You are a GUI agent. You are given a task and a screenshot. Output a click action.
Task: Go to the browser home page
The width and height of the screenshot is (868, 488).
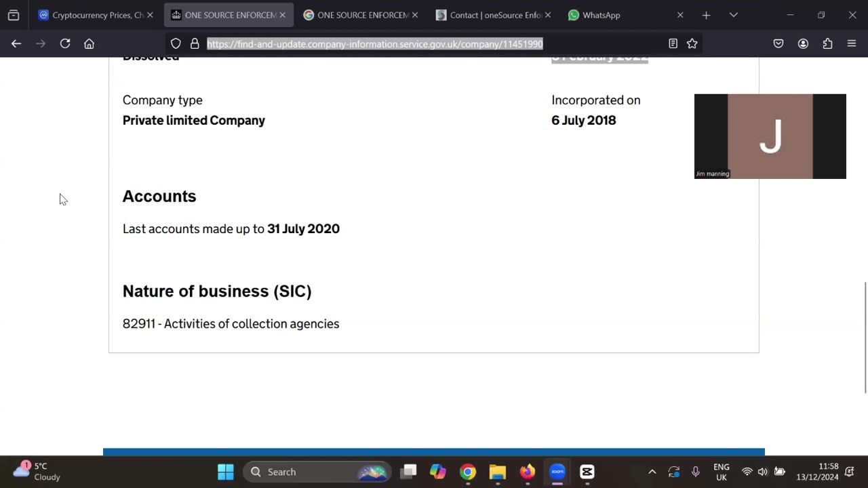pos(89,43)
